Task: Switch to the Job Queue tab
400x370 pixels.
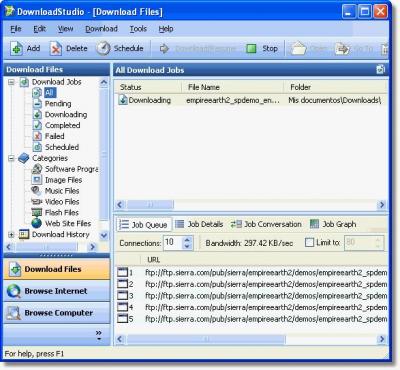Action: click(x=144, y=224)
